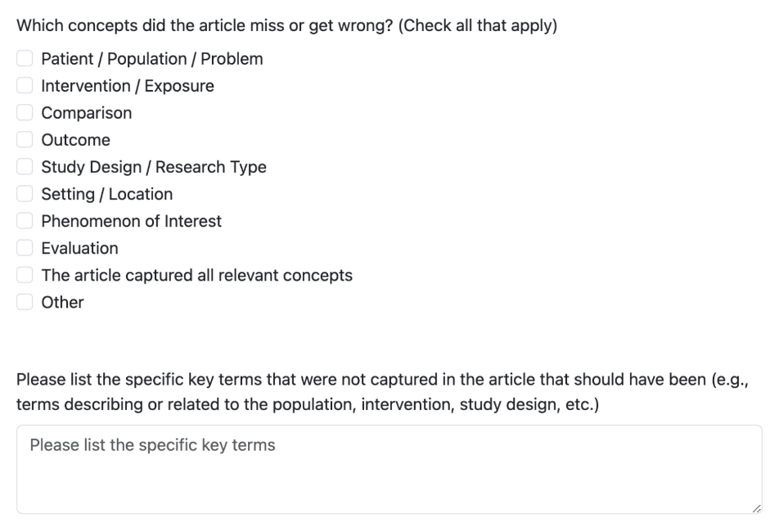The width and height of the screenshot is (779, 532).
Task: Click the 'Intervention / Exposure' label text
Action: point(128,86)
